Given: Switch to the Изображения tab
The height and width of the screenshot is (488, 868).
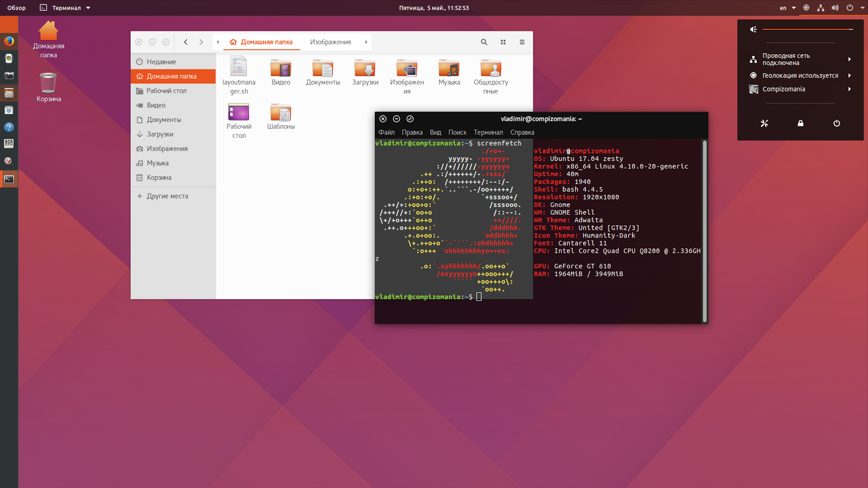Looking at the screenshot, I should (x=330, y=42).
